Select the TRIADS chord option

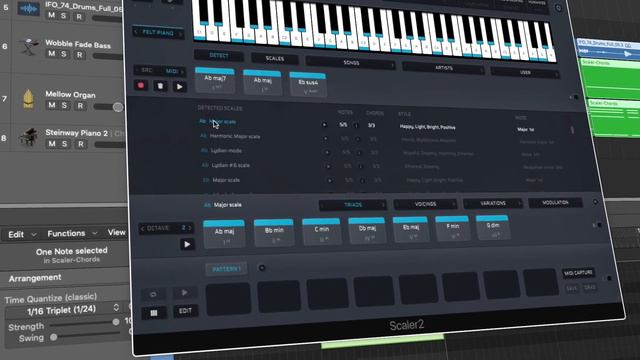(353, 204)
